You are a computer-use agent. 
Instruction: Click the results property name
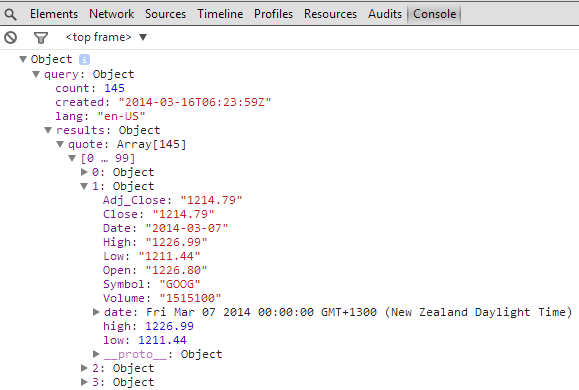80,130
